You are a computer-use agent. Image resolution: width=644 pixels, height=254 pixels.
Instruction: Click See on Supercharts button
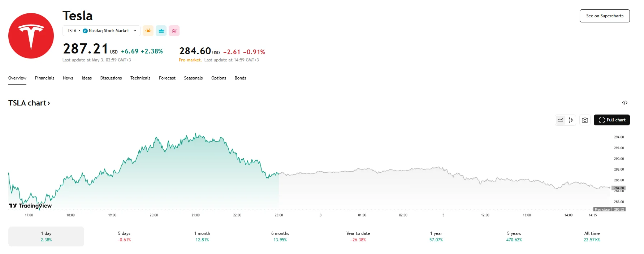click(x=605, y=16)
